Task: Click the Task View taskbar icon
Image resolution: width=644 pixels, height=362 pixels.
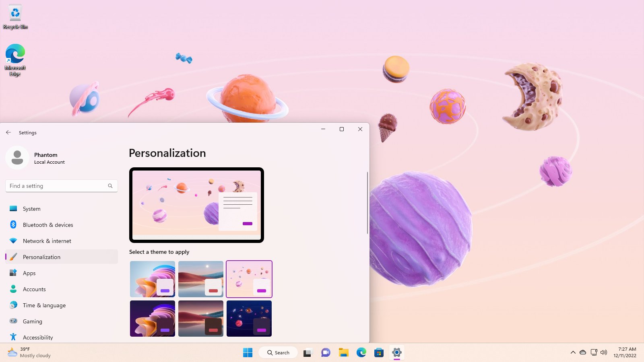Action: point(308,353)
